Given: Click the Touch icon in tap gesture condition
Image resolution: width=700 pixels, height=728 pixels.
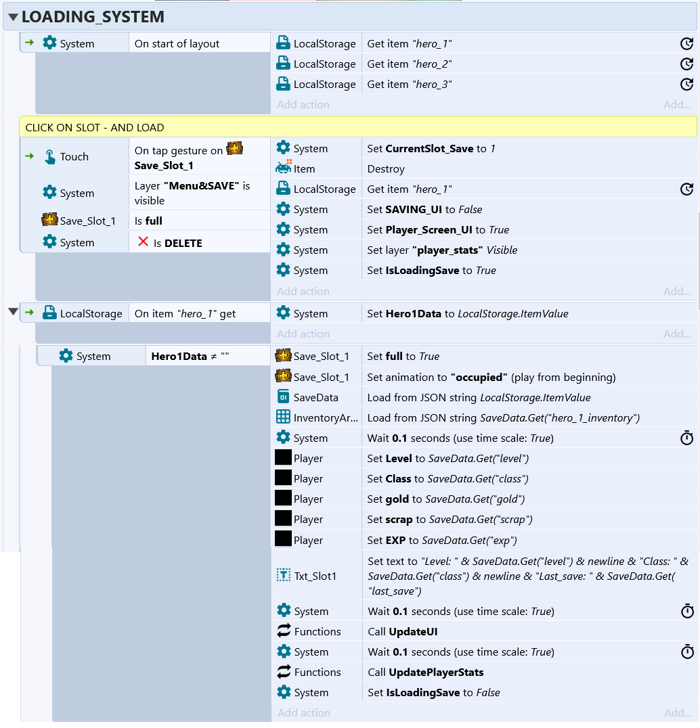Looking at the screenshot, I should click(49, 157).
